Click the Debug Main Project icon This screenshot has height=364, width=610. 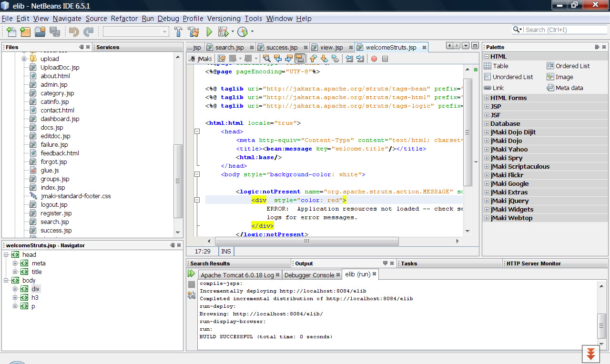[x=223, y=32]
